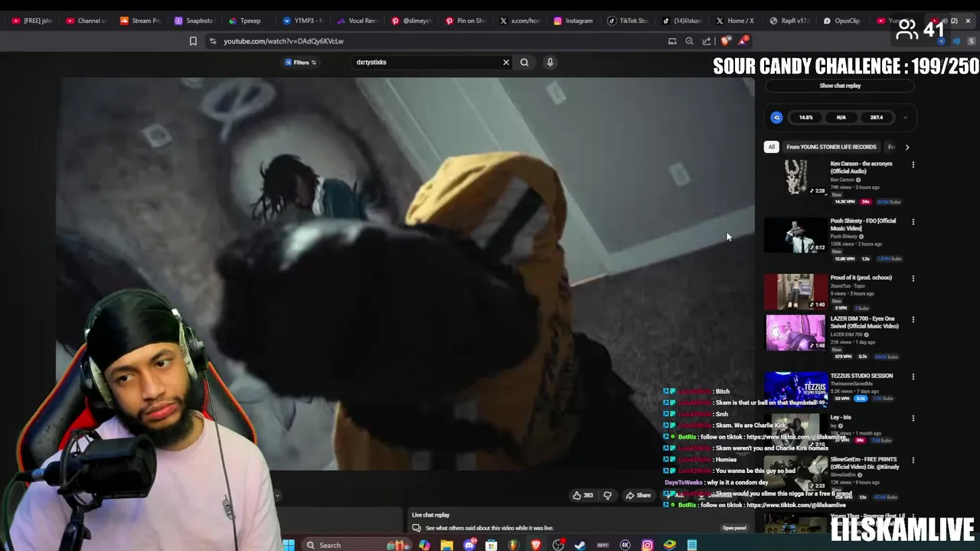Open options menu for Ken Carson video

point(913,165)
